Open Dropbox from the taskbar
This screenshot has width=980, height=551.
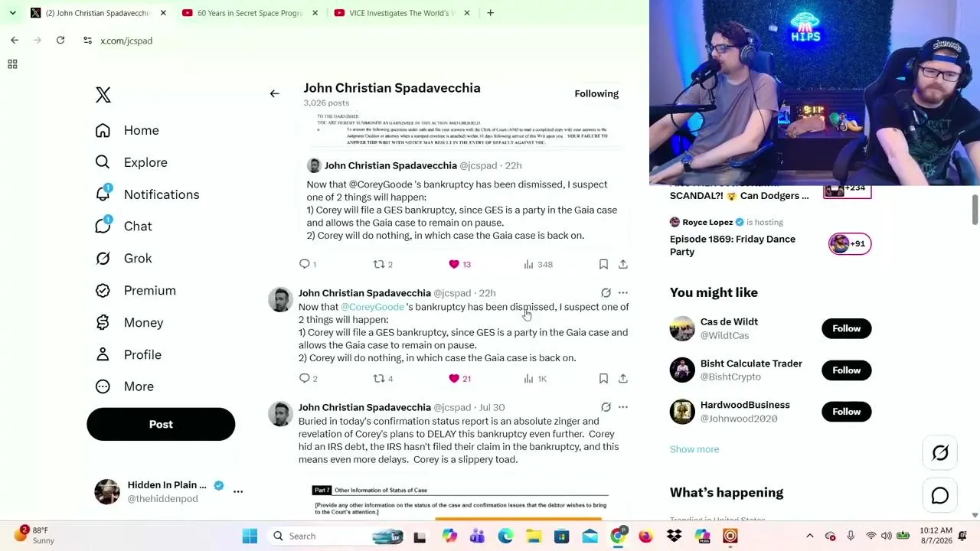click(x=674, y=536)
